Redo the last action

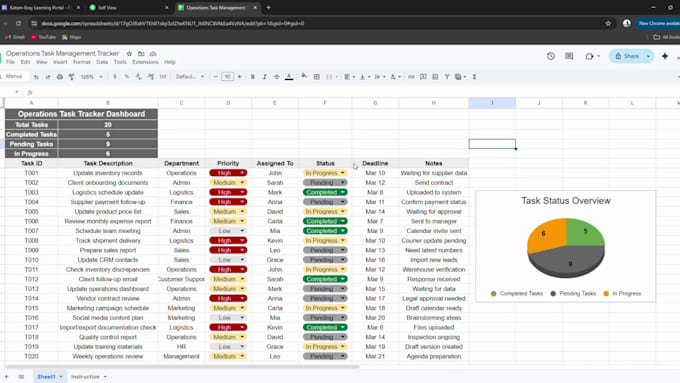[48, 77]
